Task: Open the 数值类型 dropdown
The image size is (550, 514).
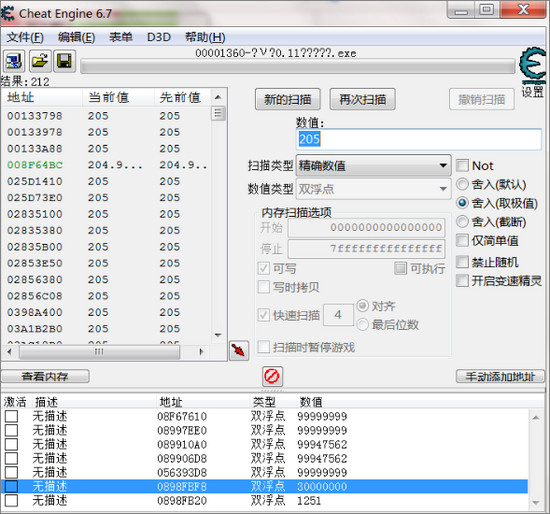Action: click(374, 189)
